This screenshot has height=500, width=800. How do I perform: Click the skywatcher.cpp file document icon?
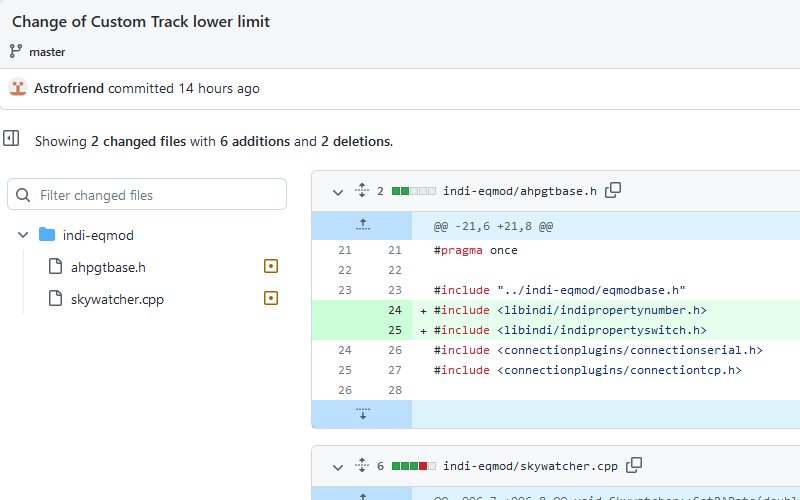point(55,298)
